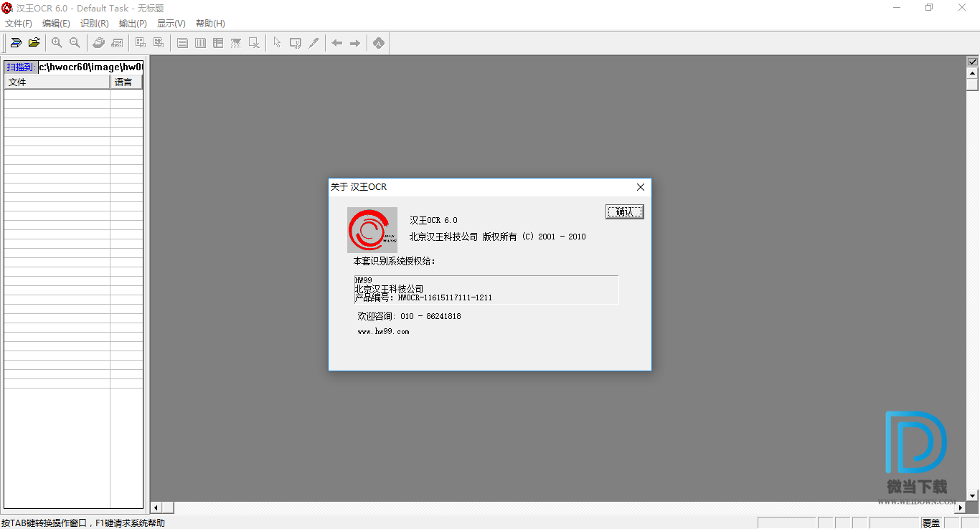Click the horizontal scrollbar left arrow
The image size is (980, 529).
[x=156, y=507]
